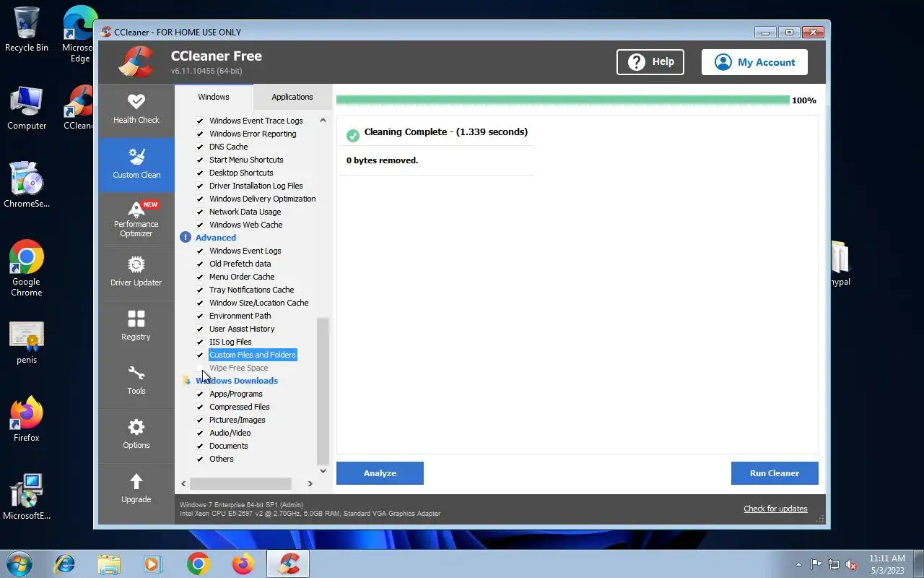The image size is (924, 578).
Task: Open My Account
Action: coord(754,62)
